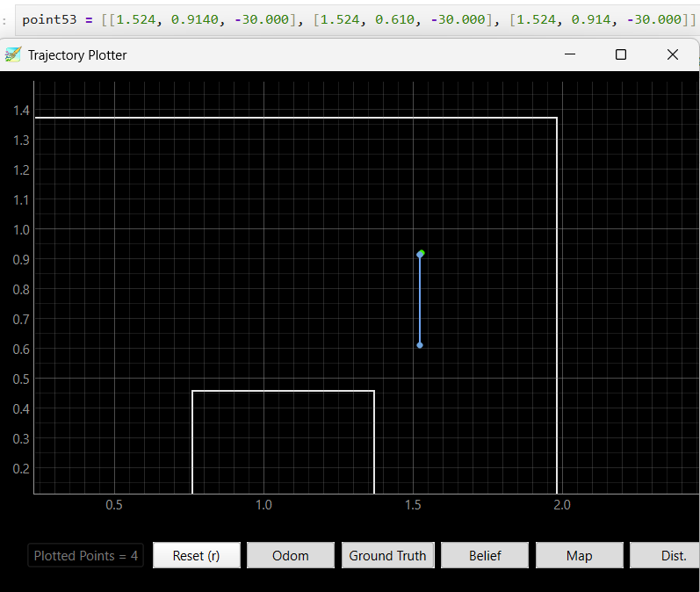Click the blue point at trajectory bottom

click(420, 345)
